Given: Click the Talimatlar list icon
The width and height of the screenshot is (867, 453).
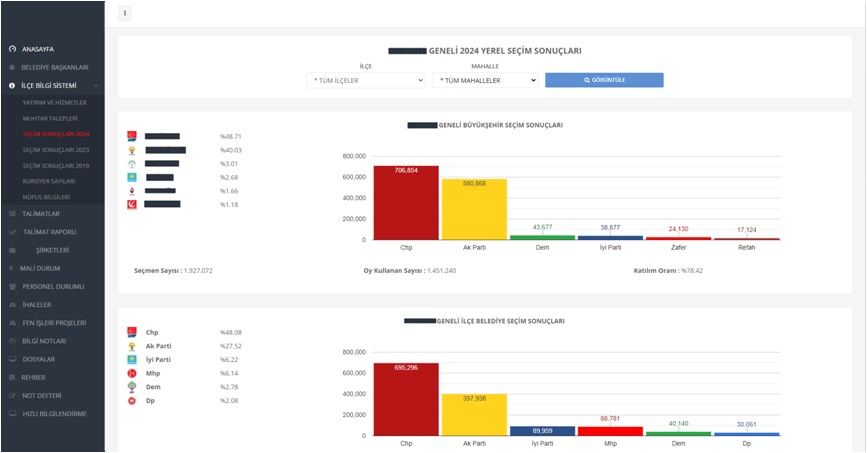Looking at the screenshot, I should coord(12,214).
